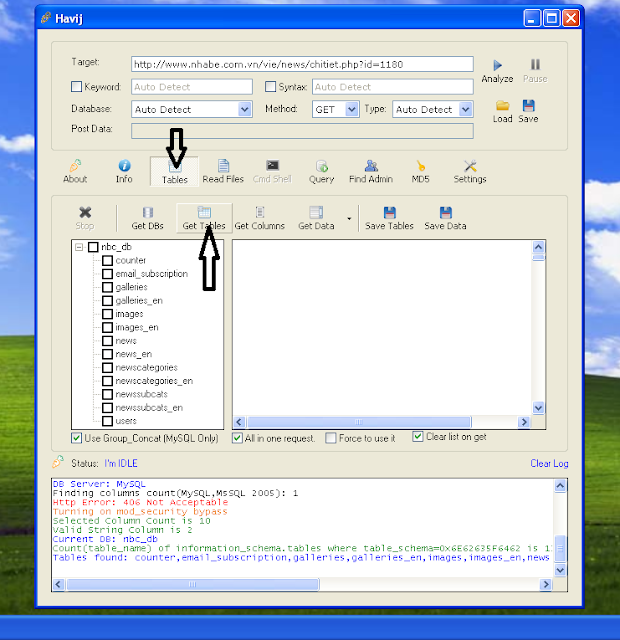620x640 pixels.
Task: Select the images_en table row
Action: [x=137, y=327]
